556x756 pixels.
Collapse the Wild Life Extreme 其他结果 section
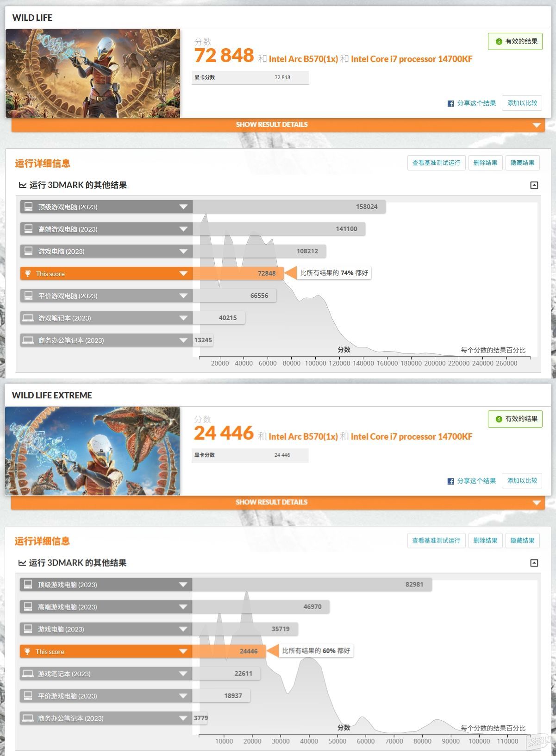pyautogui.click(x=534, y=563)
